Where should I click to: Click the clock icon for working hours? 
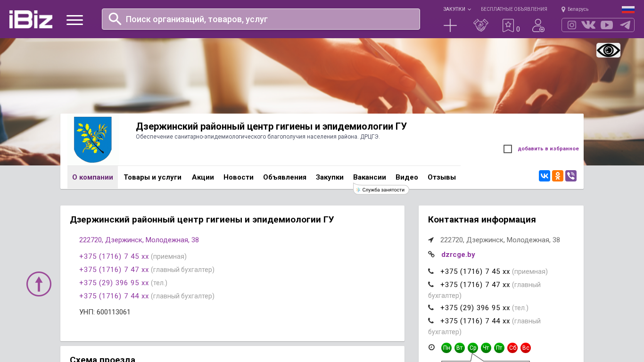(x=431, y=347)
